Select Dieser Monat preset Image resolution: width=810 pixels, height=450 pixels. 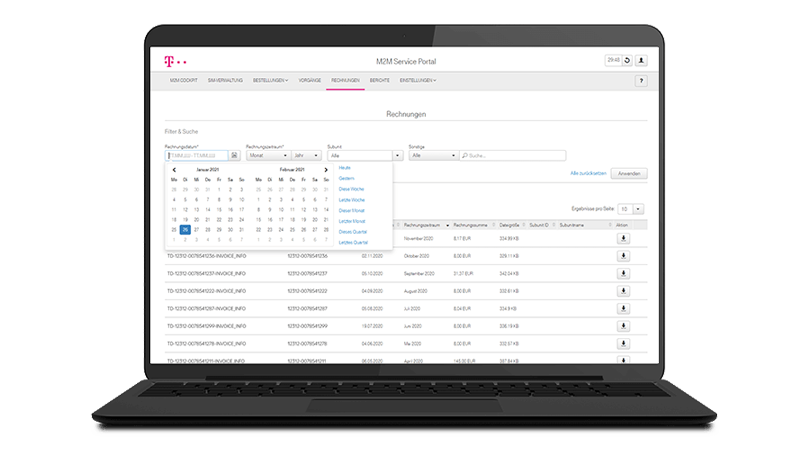(x=351, y=211)
